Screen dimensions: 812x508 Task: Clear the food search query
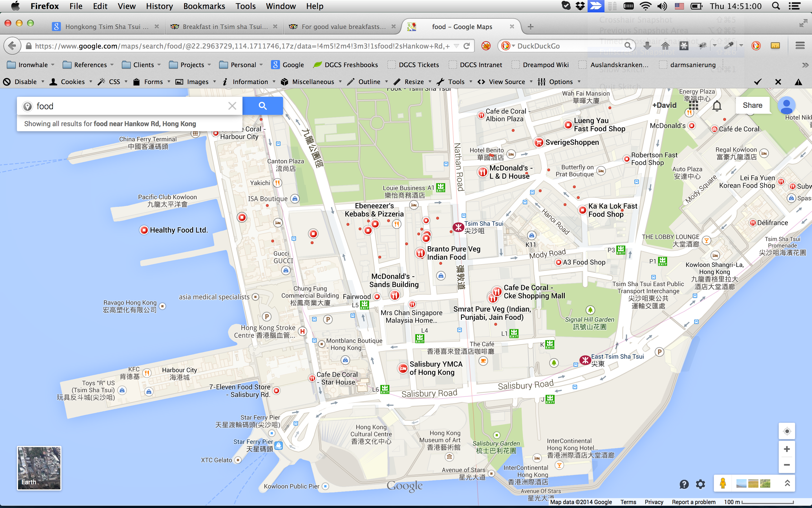(232, 106)
